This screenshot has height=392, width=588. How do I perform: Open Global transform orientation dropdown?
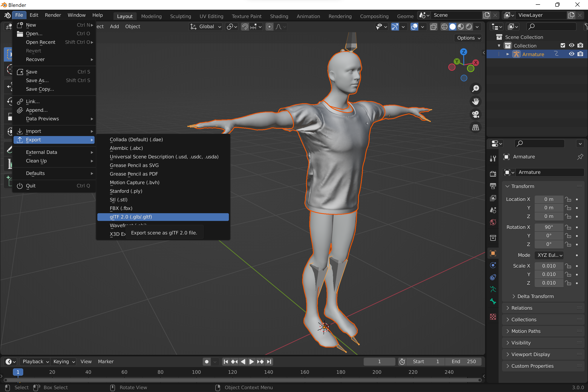pos(205,26)
